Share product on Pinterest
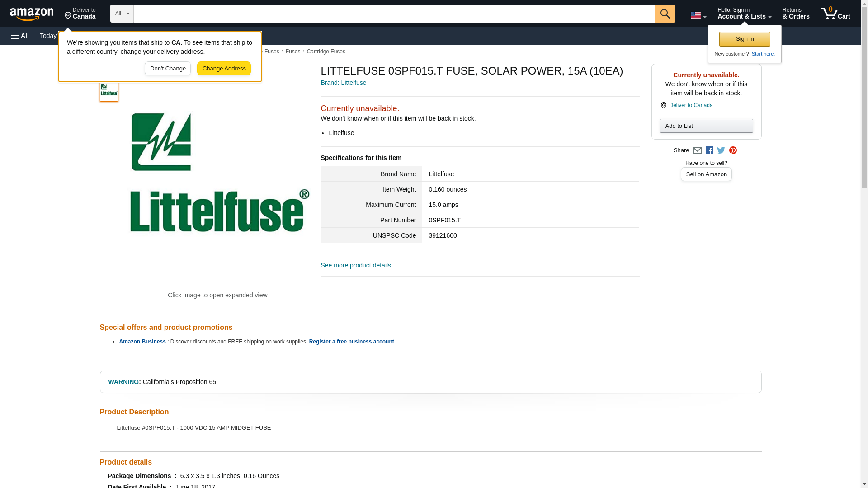Image resolution: width=868 pixels, height=488 pixels. [733, 150]
